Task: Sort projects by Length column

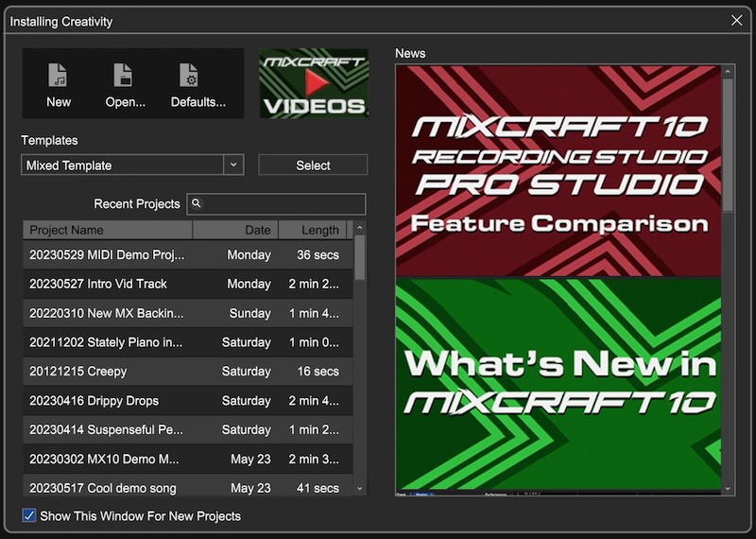Action: click(313, 230)
